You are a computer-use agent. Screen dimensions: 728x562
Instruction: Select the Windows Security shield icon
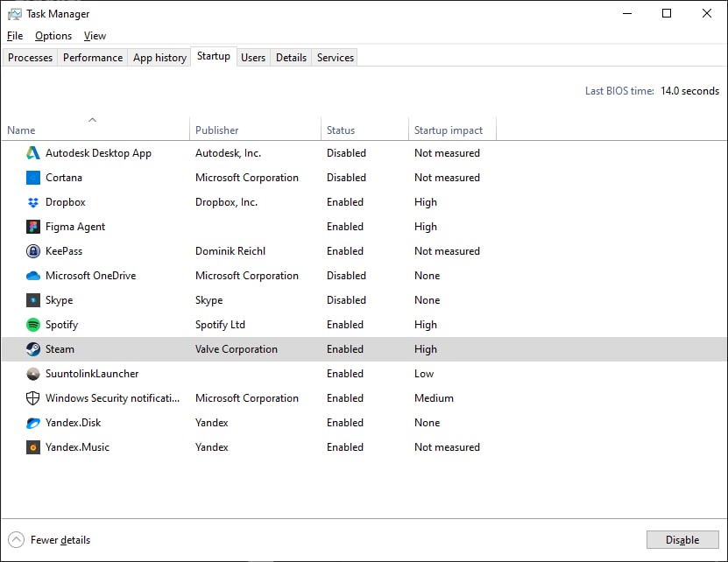point(33,398)
